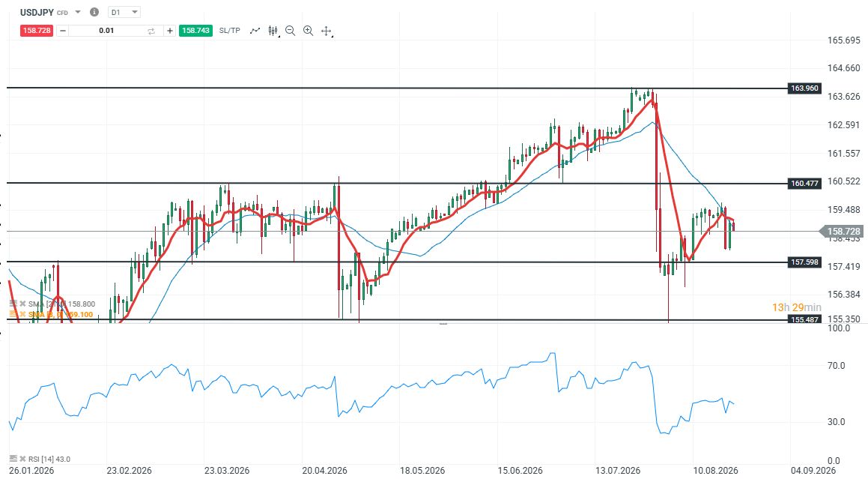Click the 13h 29min candle countdown
This screenshot has width=868, height=479.
[x=797, y=307]
